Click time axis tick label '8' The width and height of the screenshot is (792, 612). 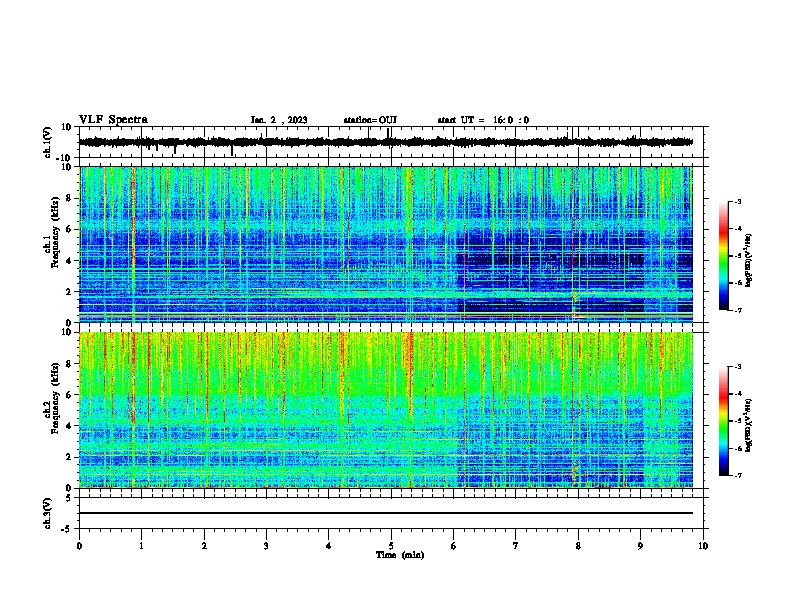[578, 546]
